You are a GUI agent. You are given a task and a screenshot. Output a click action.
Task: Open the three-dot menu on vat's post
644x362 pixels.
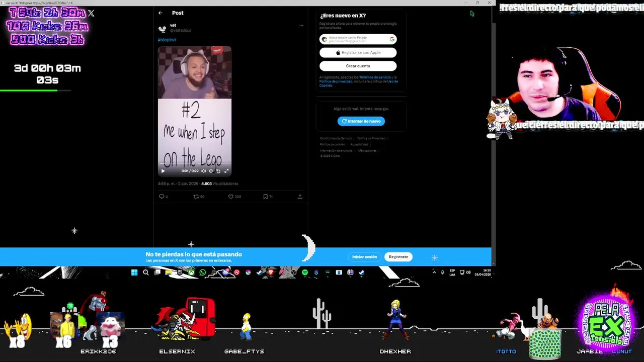[x=301, y=26]
